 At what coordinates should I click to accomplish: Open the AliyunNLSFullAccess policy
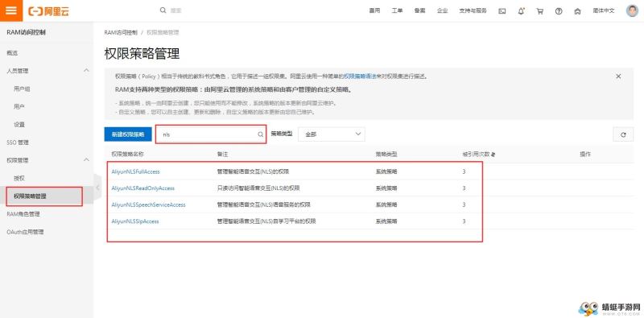pyautogui.click(x=135, y=171)
